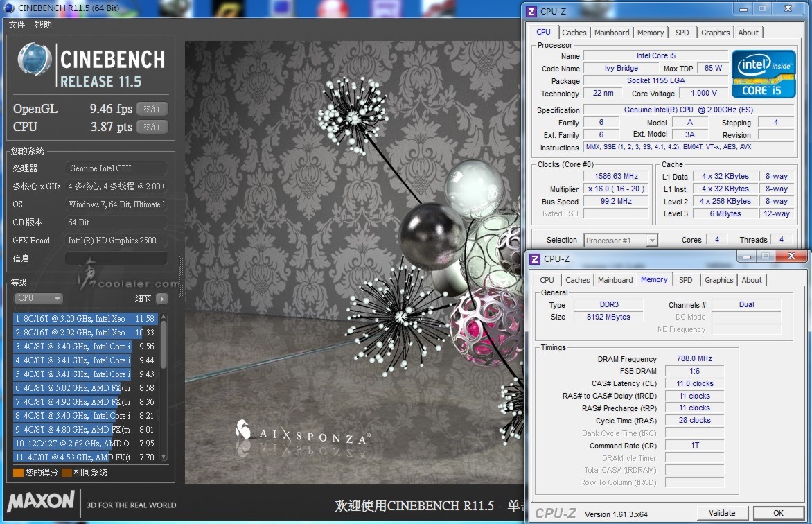Click the Cinebench title bar app icon
The width and height of the screenshot is (812, 524).
(x=9, y=8)
